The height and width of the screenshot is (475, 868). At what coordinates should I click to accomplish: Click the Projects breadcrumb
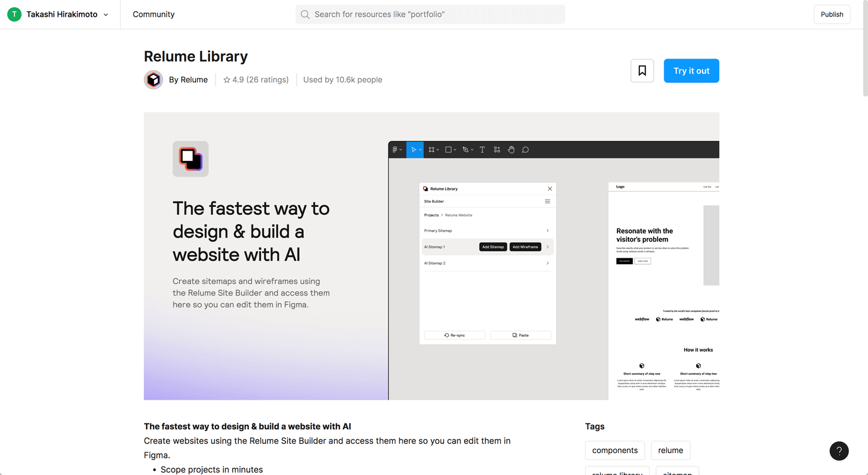click(431, 215)
